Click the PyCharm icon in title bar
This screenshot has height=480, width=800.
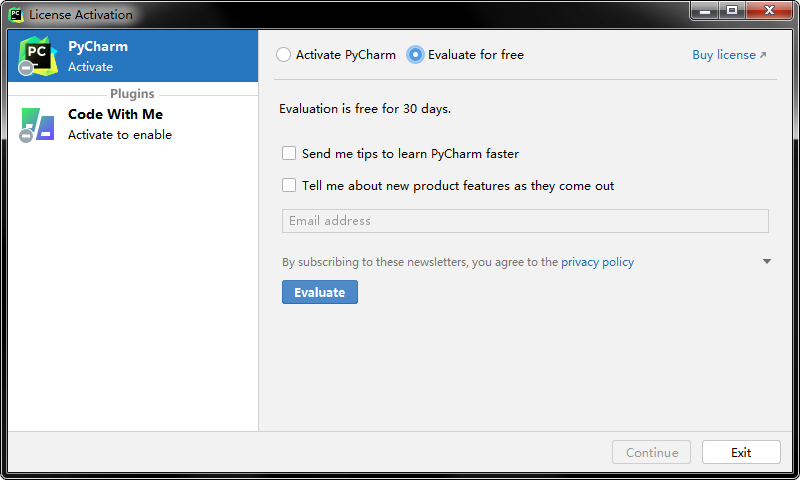(x=16, y=15)
